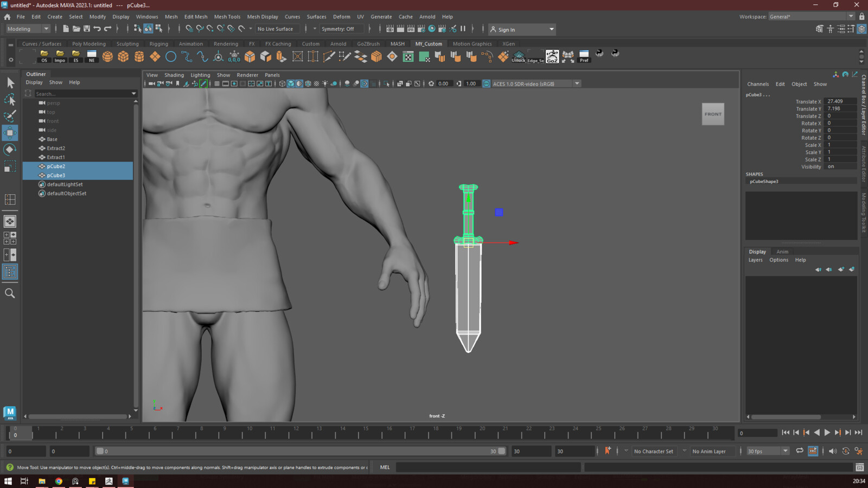Toggle the Channel Box sidebar icon

tap(861, 29)
